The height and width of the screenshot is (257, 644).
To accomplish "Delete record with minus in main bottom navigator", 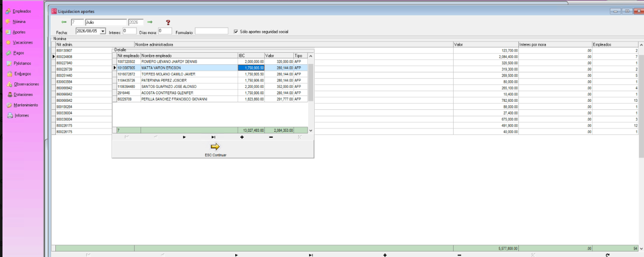I will coord(459,255).
